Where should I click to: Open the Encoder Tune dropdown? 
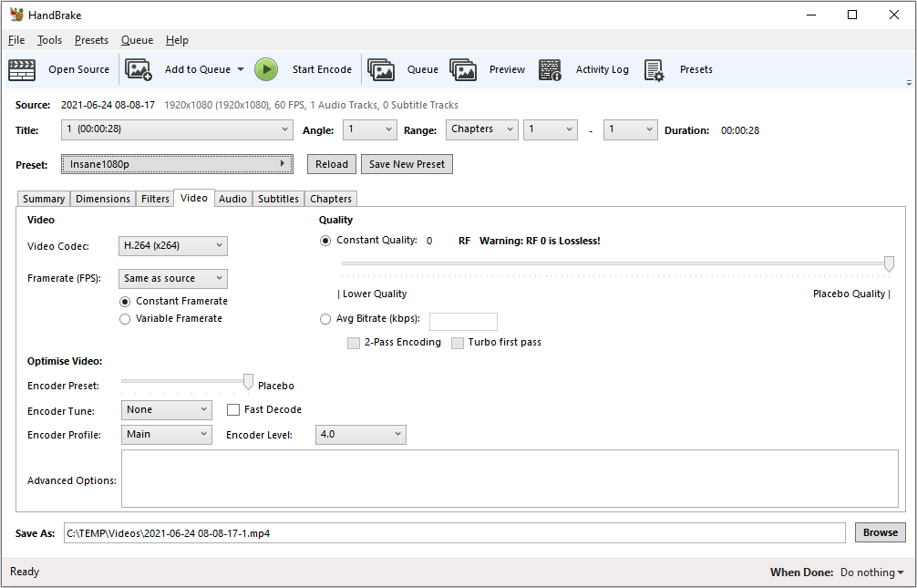[167, 410]
